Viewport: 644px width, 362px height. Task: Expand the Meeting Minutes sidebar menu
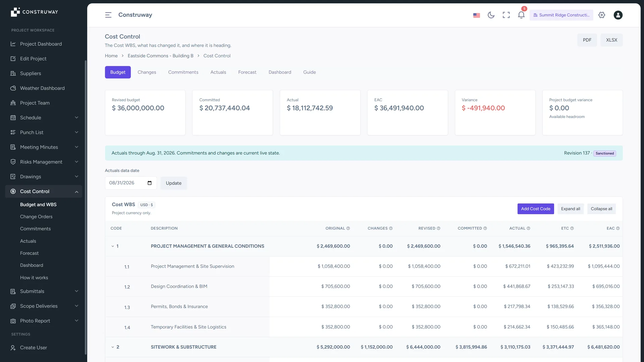coord(44,147)
